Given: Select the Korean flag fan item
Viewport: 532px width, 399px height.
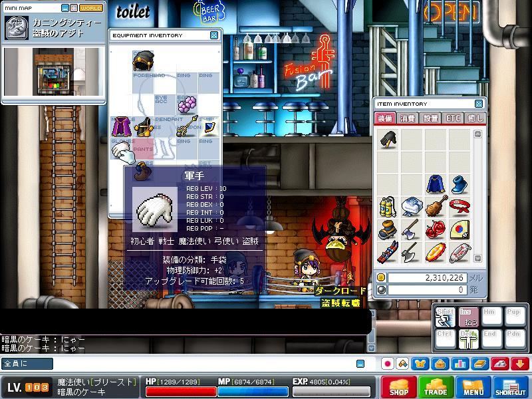Looking at the screenshot, I should (460, 229).
